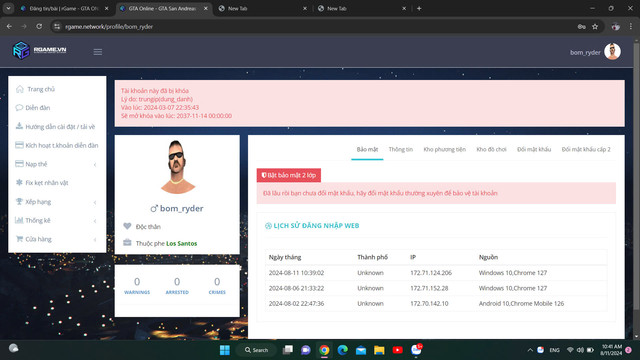640x360 pixels.
Task: Click the trophy icon beside Xếp hạng
Action: (x=19, y=201)
